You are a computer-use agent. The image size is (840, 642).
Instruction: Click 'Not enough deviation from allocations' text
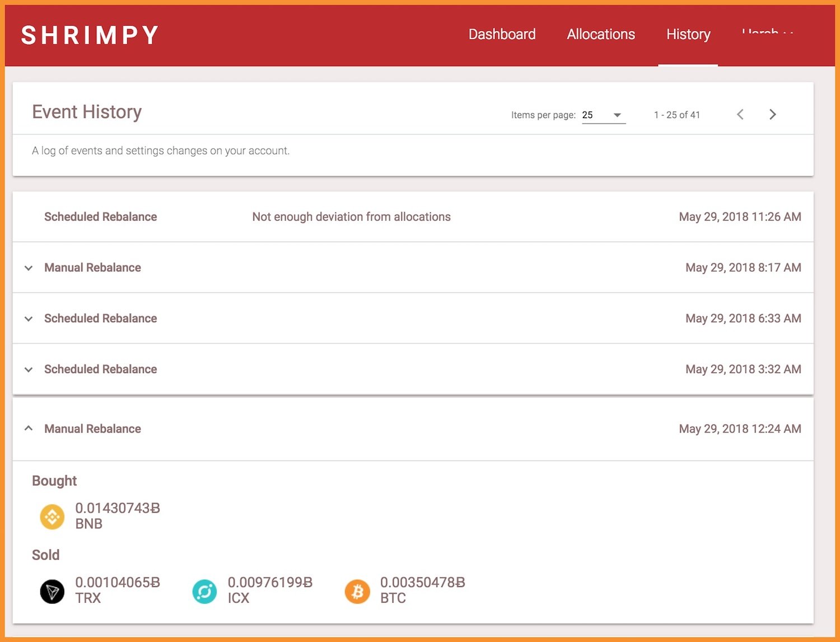click(x=351, y=217)
